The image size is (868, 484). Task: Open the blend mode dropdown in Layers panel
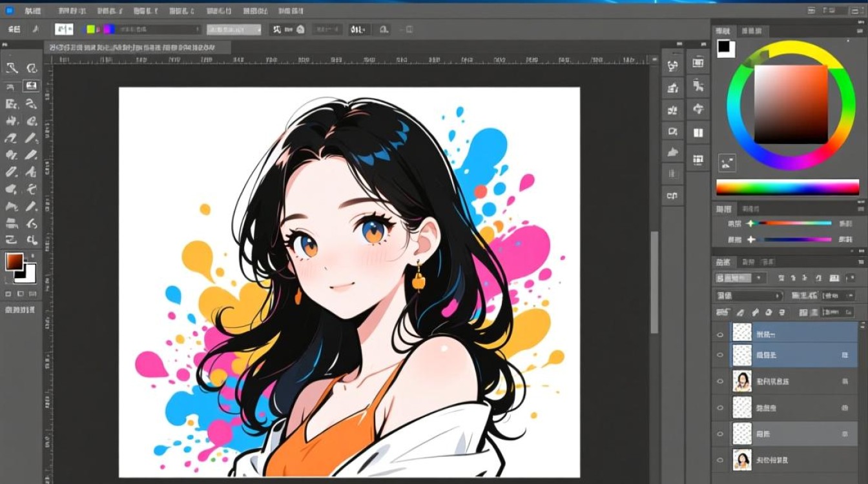(x=749, y=296)
